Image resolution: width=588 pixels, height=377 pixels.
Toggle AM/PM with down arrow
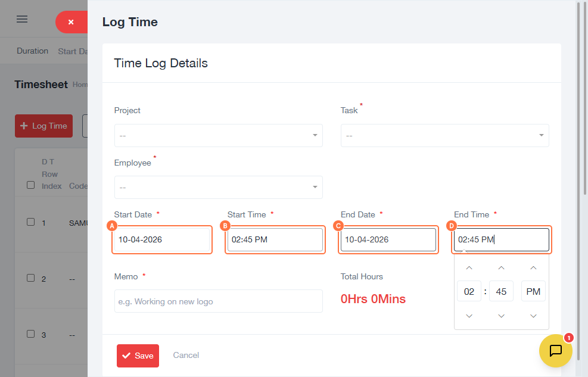(533, 316)
